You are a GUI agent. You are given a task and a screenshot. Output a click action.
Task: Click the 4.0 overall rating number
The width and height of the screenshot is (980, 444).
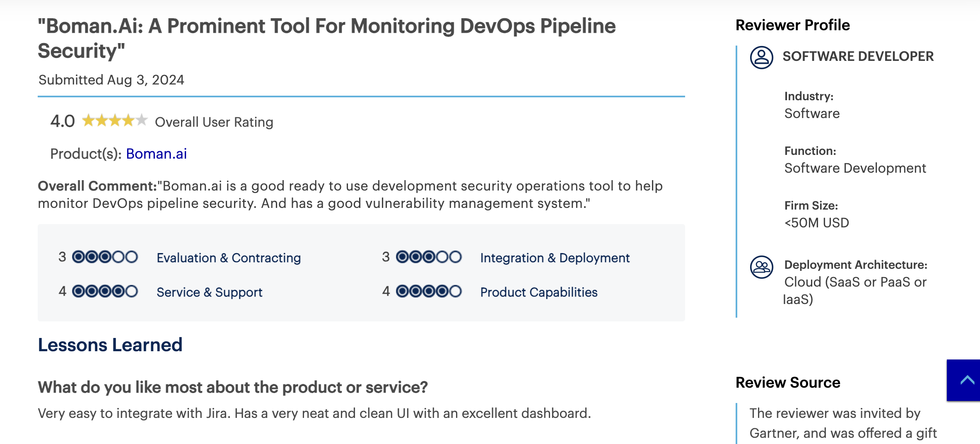coord(63,121)
